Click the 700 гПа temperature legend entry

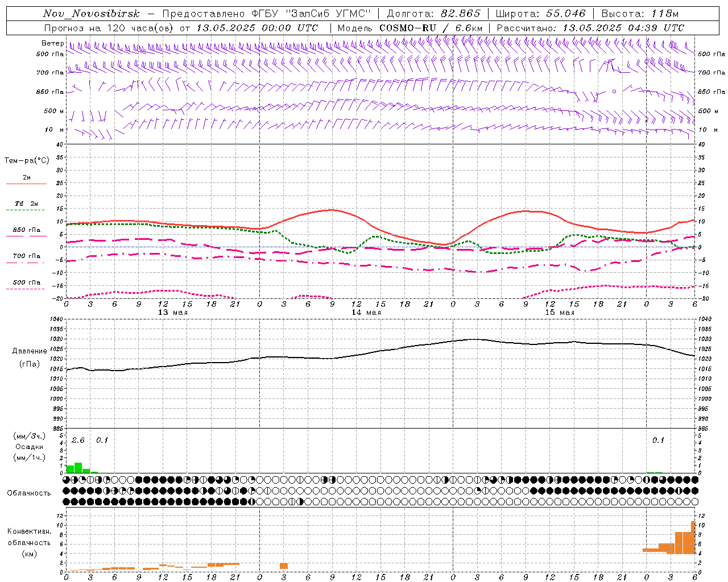[x=26, y=256]
